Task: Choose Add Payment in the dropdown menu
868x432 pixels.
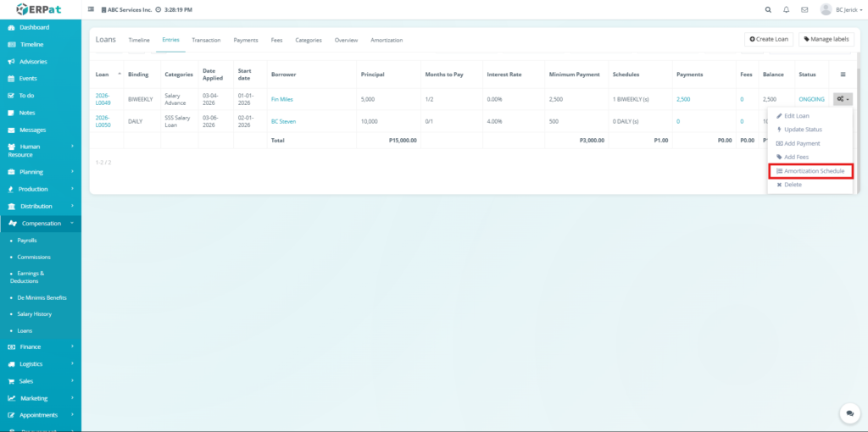Action: point(802,143)
